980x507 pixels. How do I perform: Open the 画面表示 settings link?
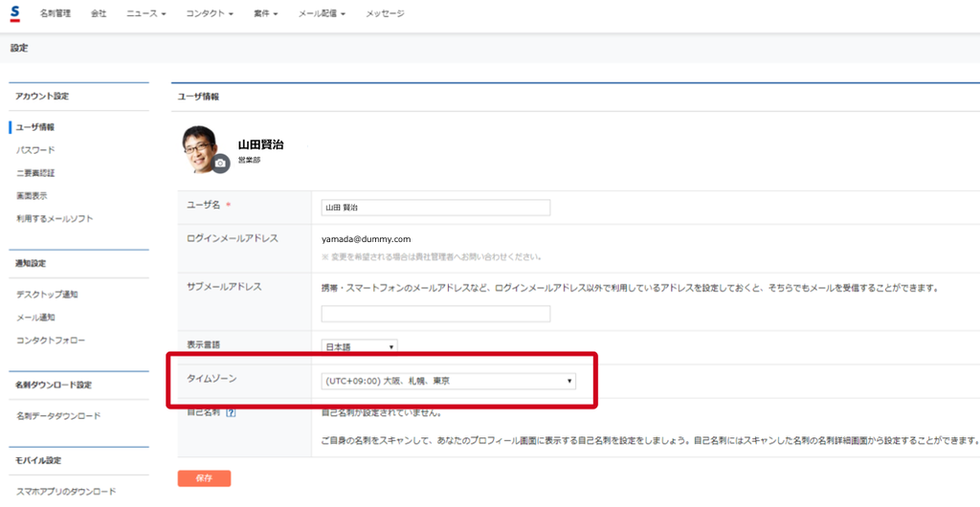coord(32,196)
